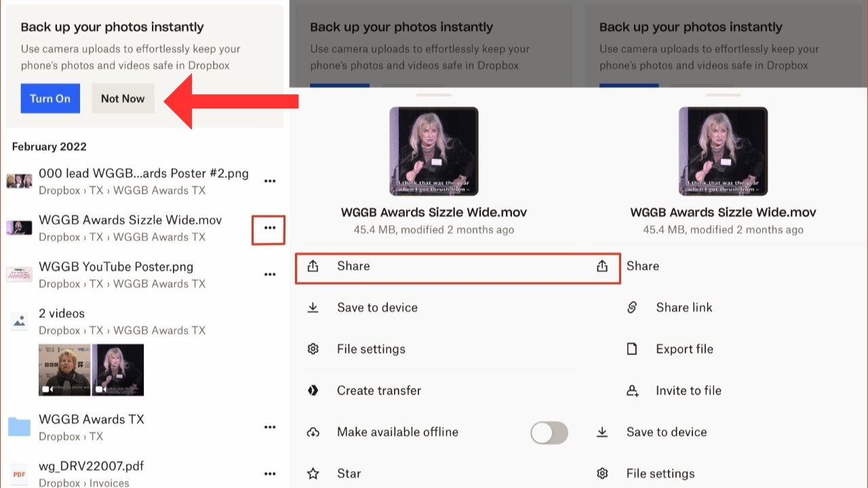Viewport: 868px width, 488px height.
Task: Click the Star icon in the file menu
Action: pos(313,474)
